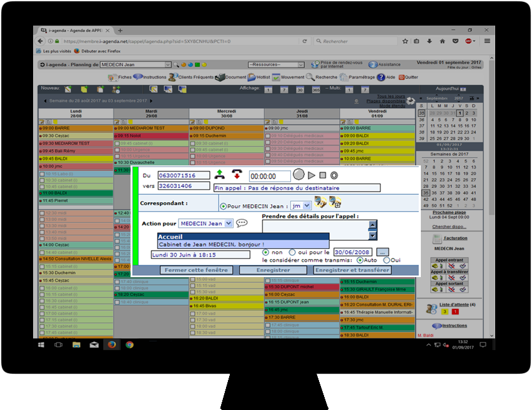Image resolution: width=532 pixels, height=410 pixels.
Task: Switch Affichage to the 365-day view
Action: pyautogui.click(x=316, y=90)
